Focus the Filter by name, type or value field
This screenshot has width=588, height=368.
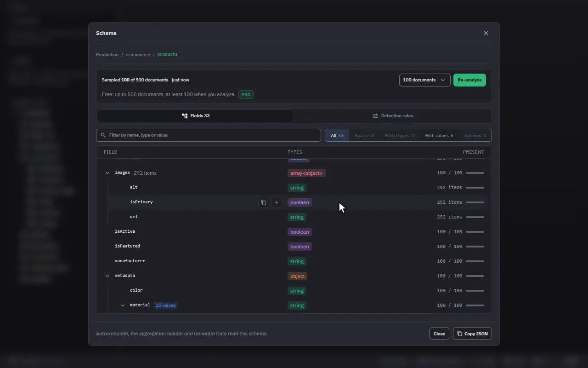point(209,135)
